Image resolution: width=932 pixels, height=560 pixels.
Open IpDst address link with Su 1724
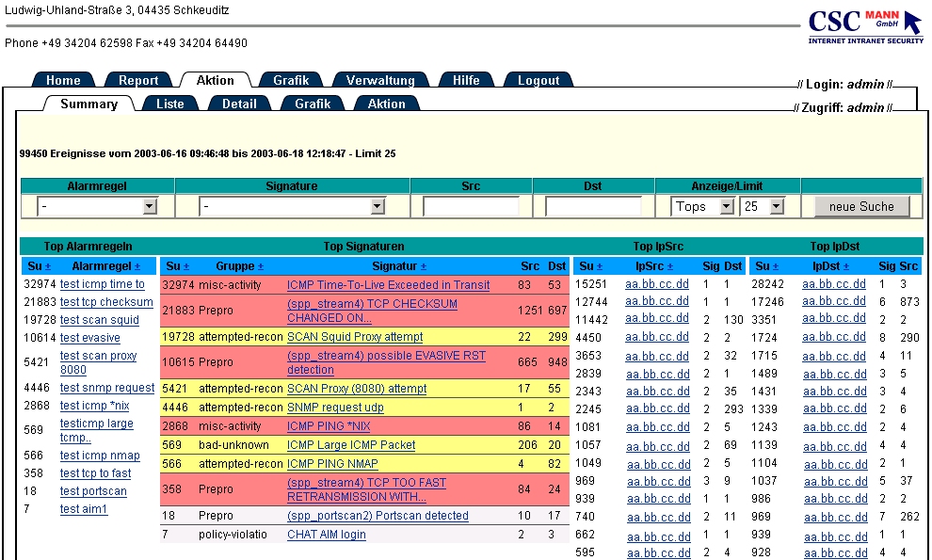pos(834,337)
